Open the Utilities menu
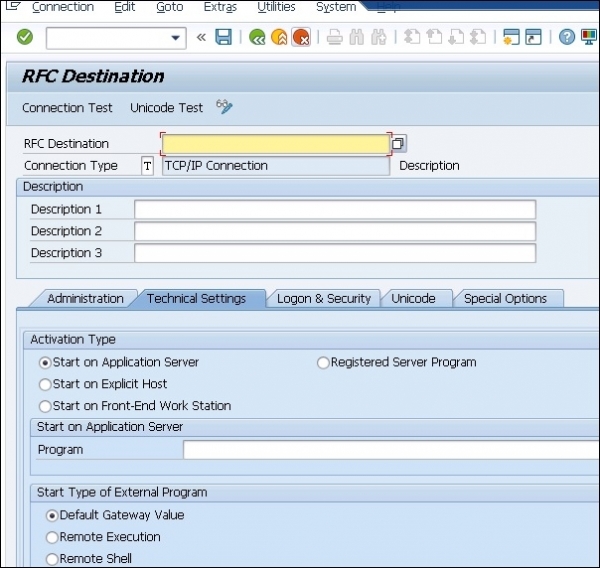This screenshot has height=568, width=600. [x=276, y=7]
